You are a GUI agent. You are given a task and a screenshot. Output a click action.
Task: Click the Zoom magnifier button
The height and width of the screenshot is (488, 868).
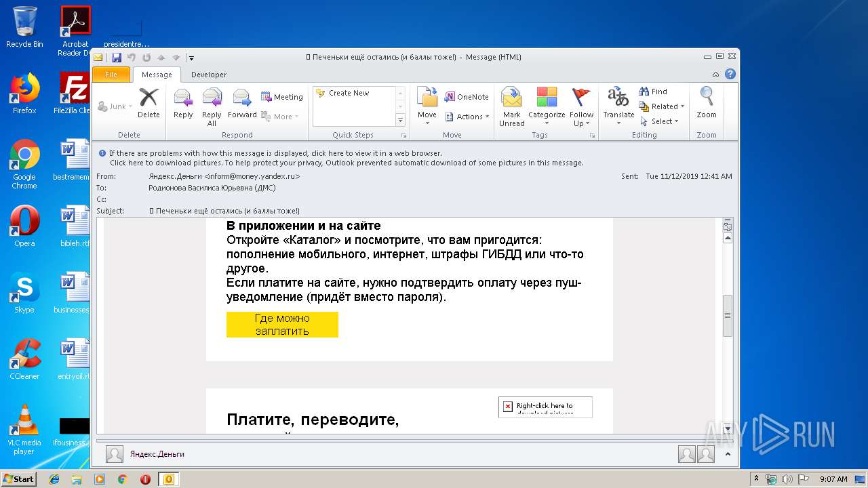click(707, 103)
